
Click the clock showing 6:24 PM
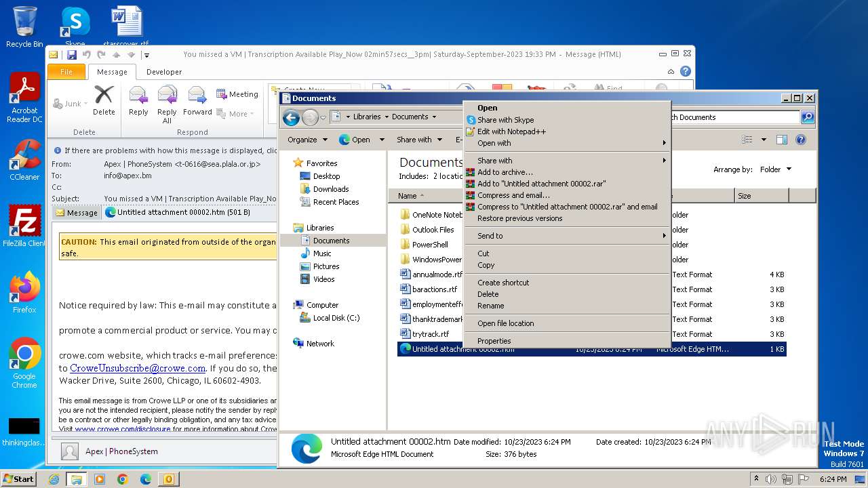833,479
